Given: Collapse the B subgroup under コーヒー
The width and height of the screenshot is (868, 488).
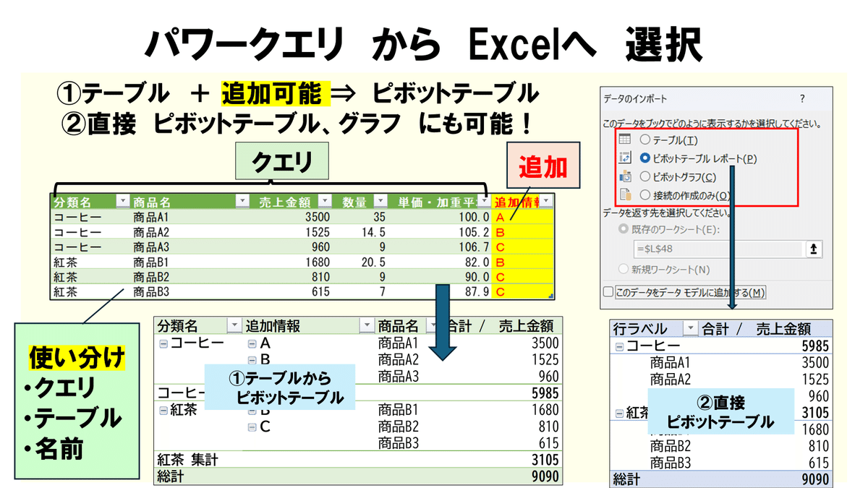Looking at the screenshot, I should tap(252, 359).
